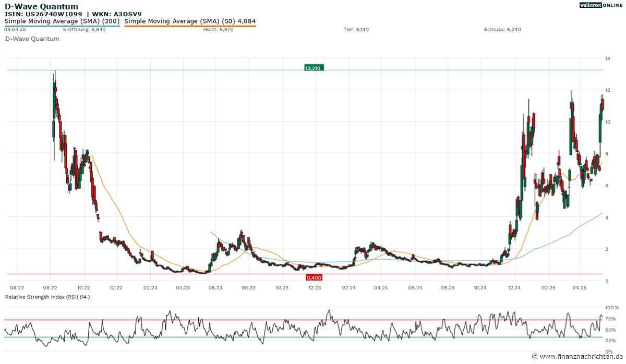Toggle the SMA (50) legend entry
626x364 pixels.
pos(190,21)
